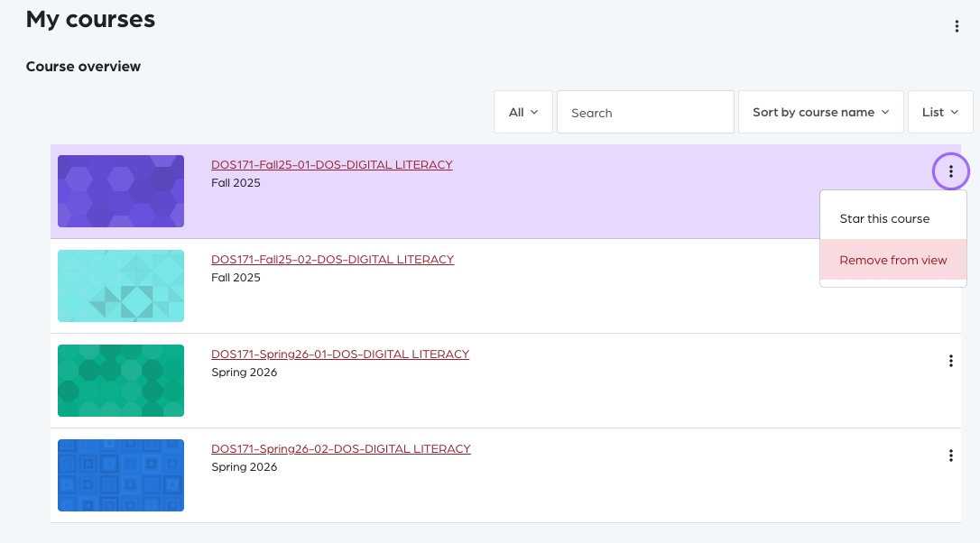Open actions menu for DOS171-Spring26-02 course

pyautogui.click(x=950, y=456)
